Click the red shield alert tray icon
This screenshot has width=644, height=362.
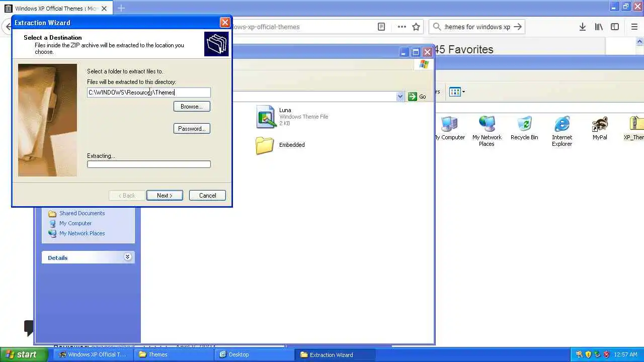(606, 354)
